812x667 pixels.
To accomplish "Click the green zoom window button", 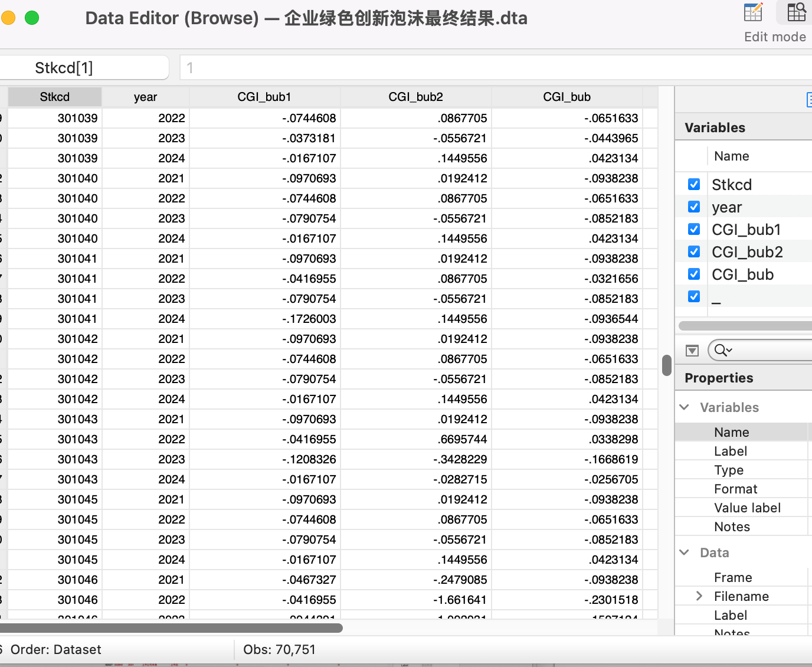I will coord(32,18).
